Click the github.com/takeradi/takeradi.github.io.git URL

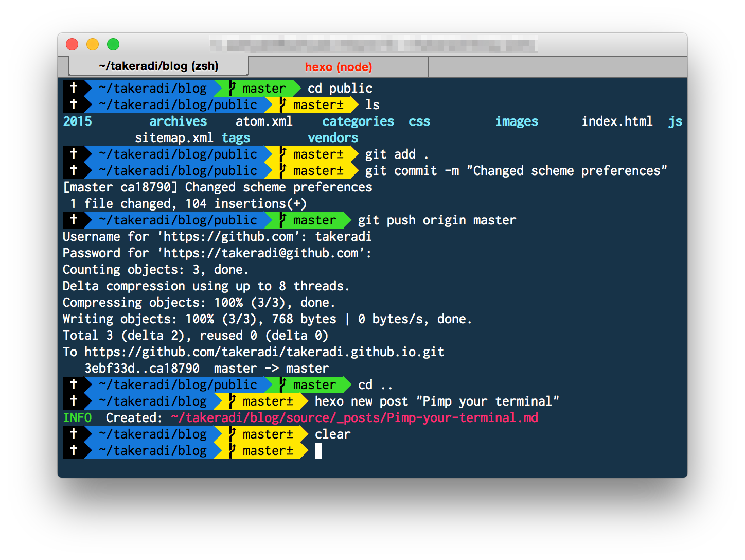click(x=264, y=352)
